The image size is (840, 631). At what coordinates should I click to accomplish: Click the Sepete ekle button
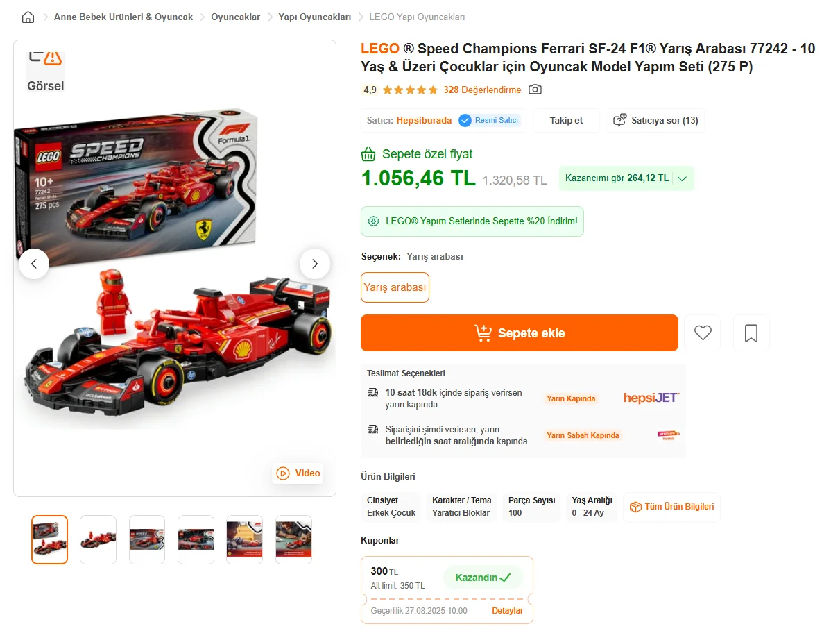pos(519,333)
